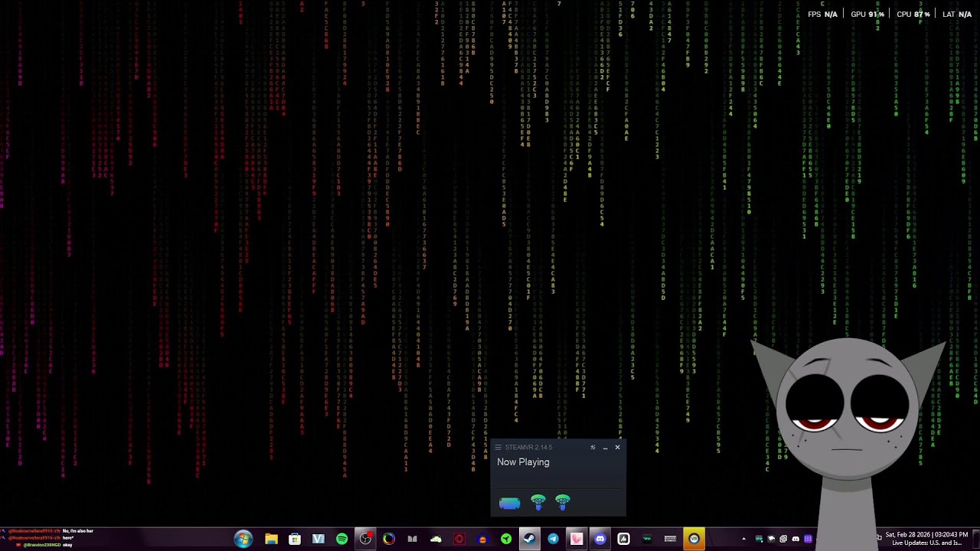Open the yellow VR app on the taskbar
980x551 pixels.
(x=694, y=539)
